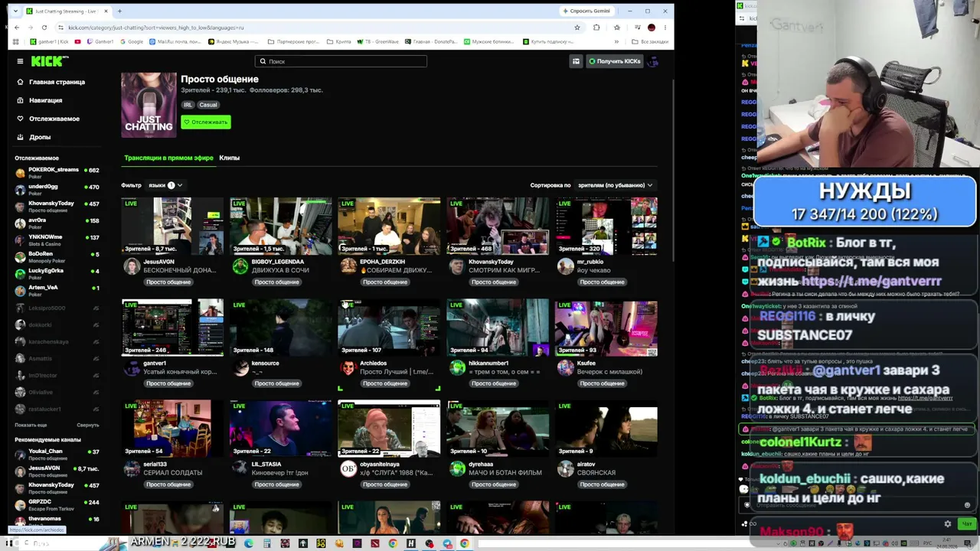Viewport: 980px width, 551px height.
Task: Click Просто общение tag under kensource
Action: coord(276,383)
